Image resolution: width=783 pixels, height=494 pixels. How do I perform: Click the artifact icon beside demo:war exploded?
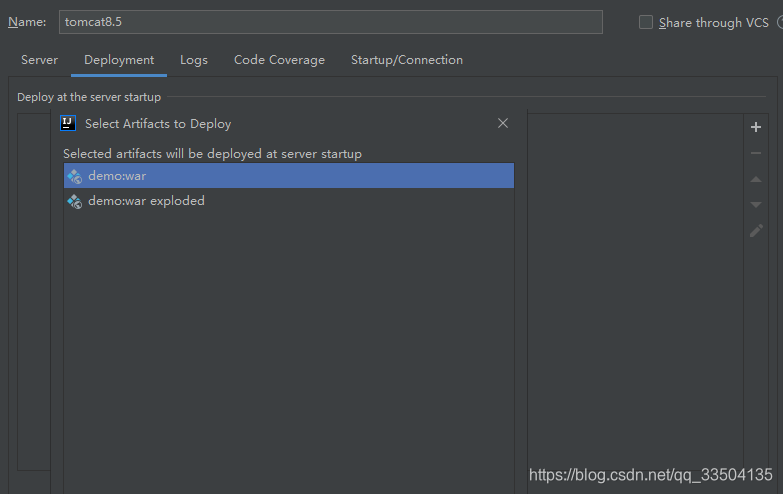[74, 201]
